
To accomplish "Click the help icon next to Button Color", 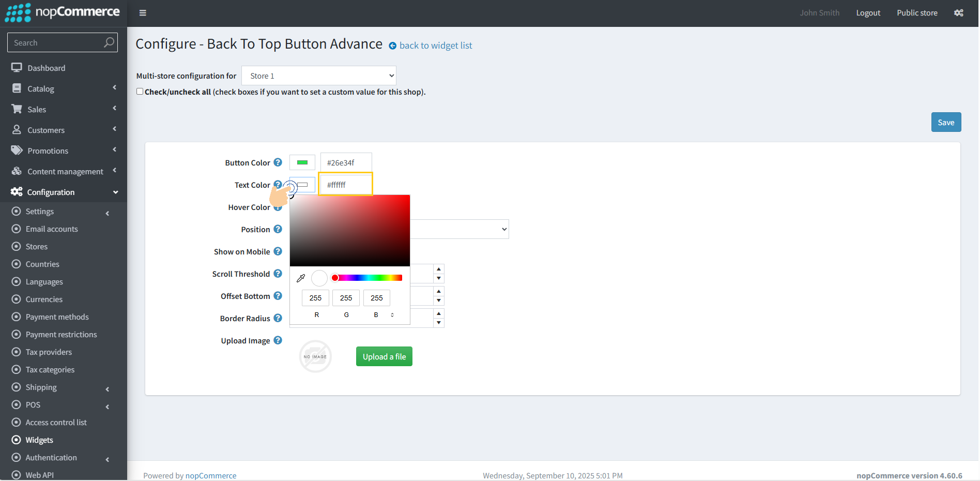I will click(278, 162).
